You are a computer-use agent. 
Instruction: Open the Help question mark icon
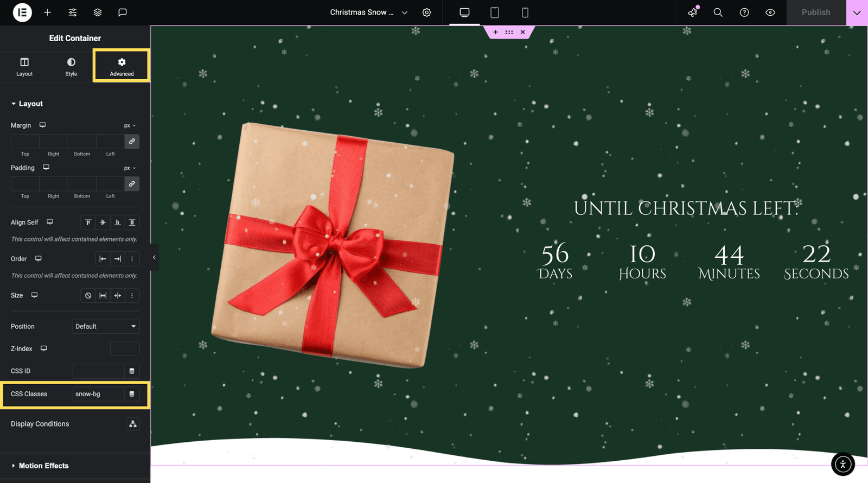(744, 12)
